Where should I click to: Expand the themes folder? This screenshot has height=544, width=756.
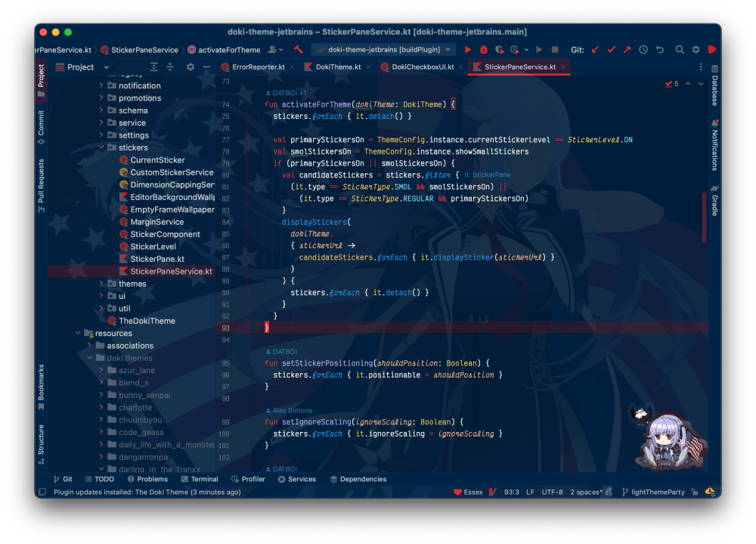click(101, 283)
